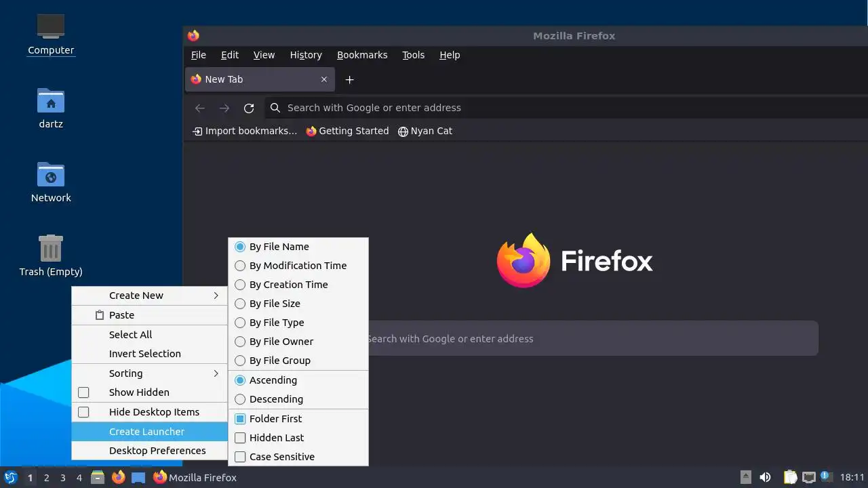Image resolution: width=868 pixels, height=488 pixels.
Task: Open the Firefox Help menu
Action: (450, 55)
